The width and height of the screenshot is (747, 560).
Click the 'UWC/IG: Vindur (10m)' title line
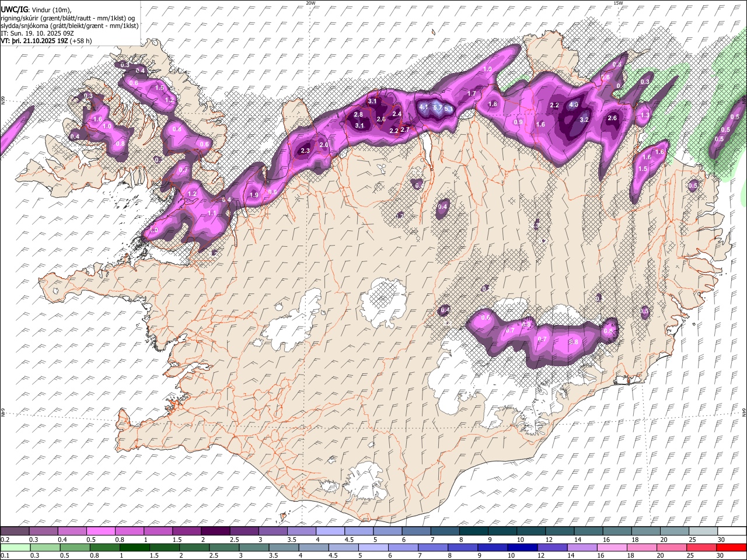[37, 9]
